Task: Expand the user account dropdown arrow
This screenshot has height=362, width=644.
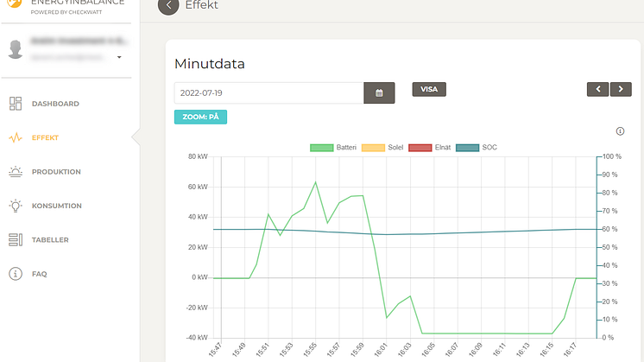Action: (119, 58)
